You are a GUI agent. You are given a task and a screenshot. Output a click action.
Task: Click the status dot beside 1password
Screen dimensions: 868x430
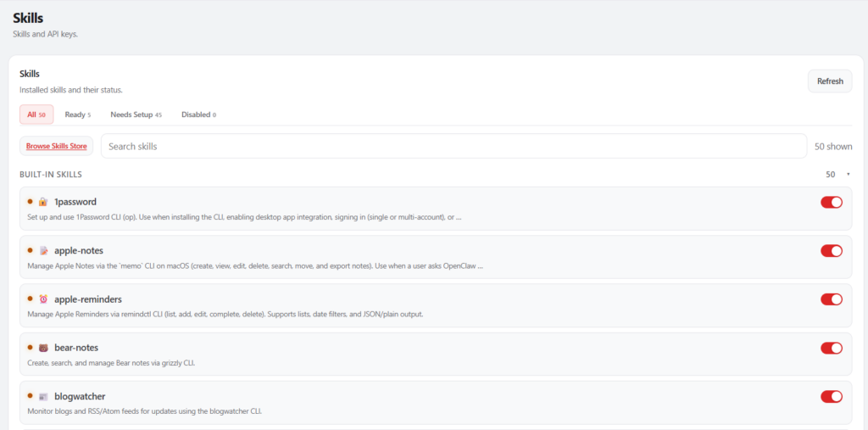tap(30, 202)
